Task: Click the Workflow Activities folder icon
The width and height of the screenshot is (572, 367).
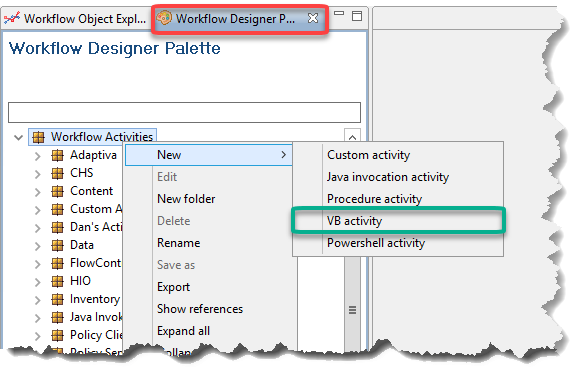Action: (38, 137)
